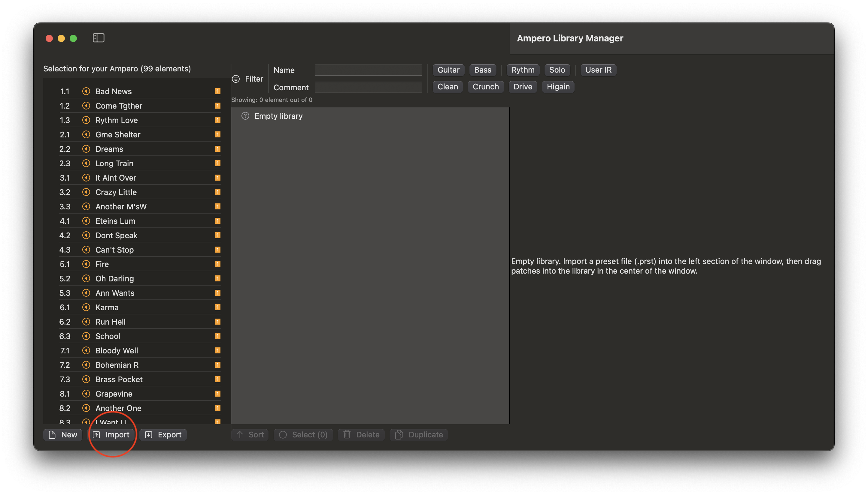This screenshot has width=868, height=495.
Task: Click the question mark icon beside Empty library
Action: [x=245, y=116]
